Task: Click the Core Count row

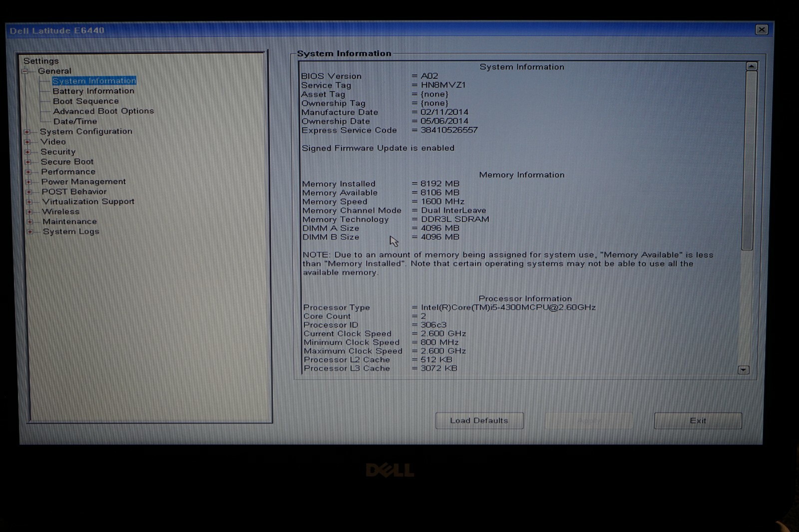Action: coord(365,316)
